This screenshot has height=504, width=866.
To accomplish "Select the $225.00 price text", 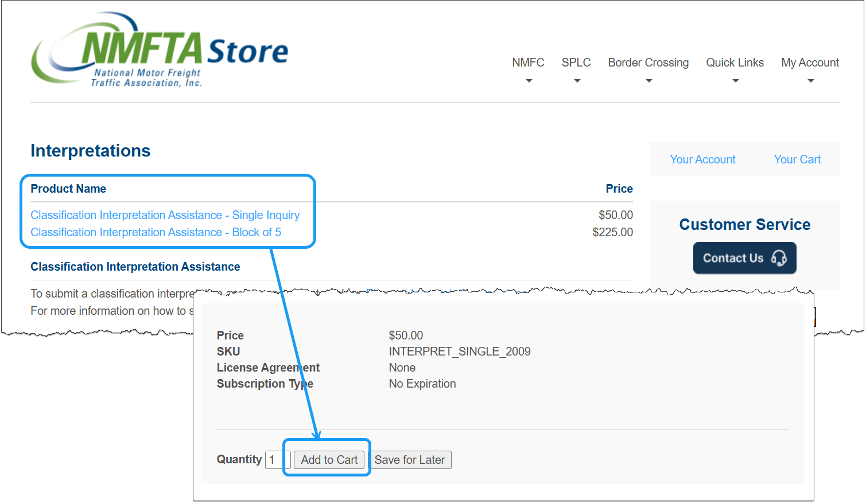I will click(x=613, y=232).
